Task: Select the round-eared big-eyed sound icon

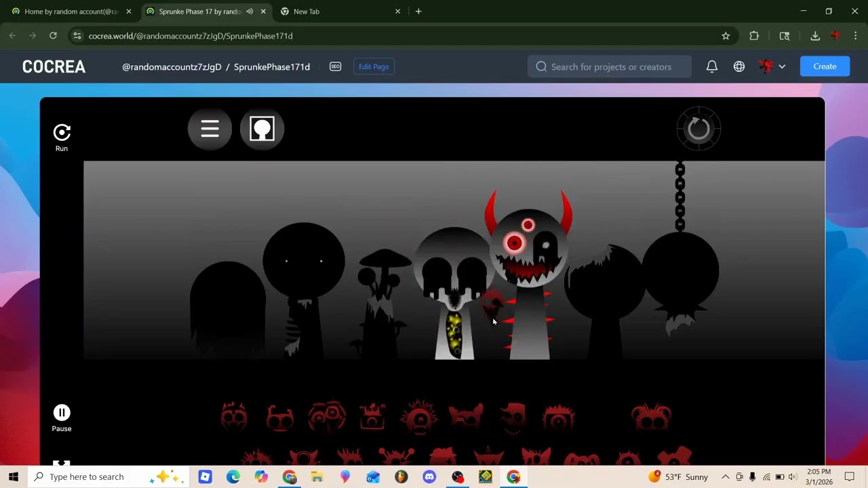Action: [652, 417]
